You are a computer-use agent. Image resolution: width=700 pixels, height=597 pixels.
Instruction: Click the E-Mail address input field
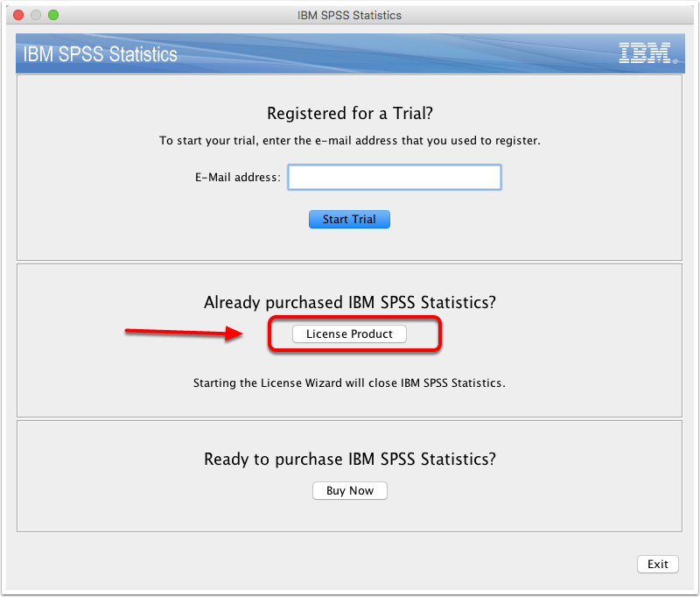(x=395, y=178)
